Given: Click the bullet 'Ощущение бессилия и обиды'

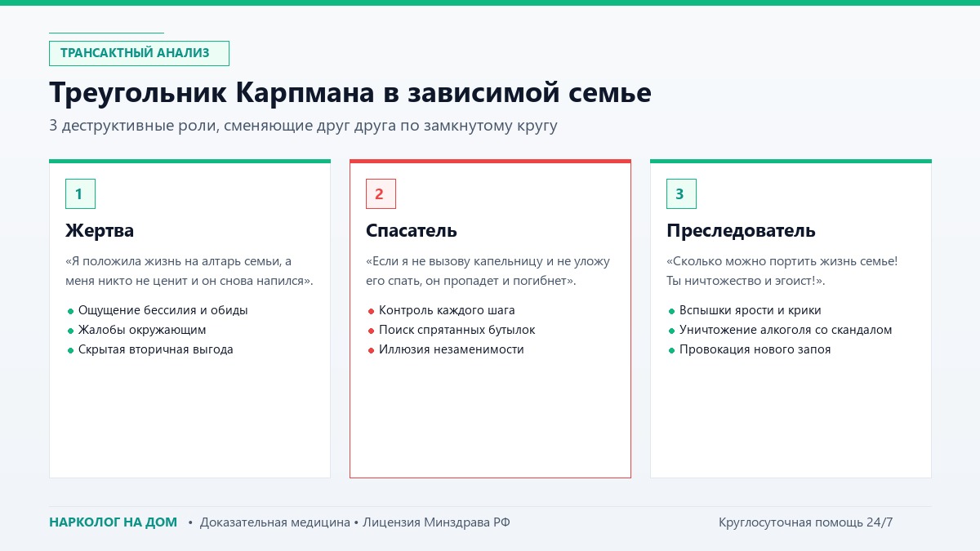Looking at the screenshot, I should tap(157, 310).
